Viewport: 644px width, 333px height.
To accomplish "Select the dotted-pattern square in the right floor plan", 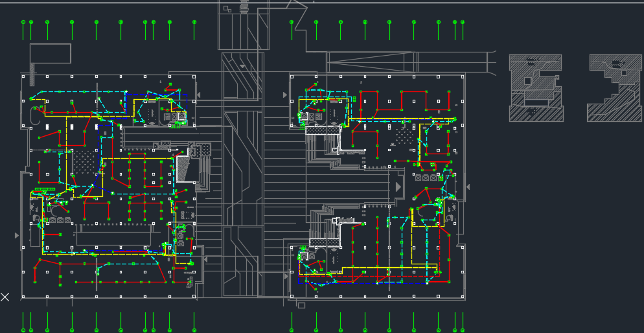I will 405,135.
